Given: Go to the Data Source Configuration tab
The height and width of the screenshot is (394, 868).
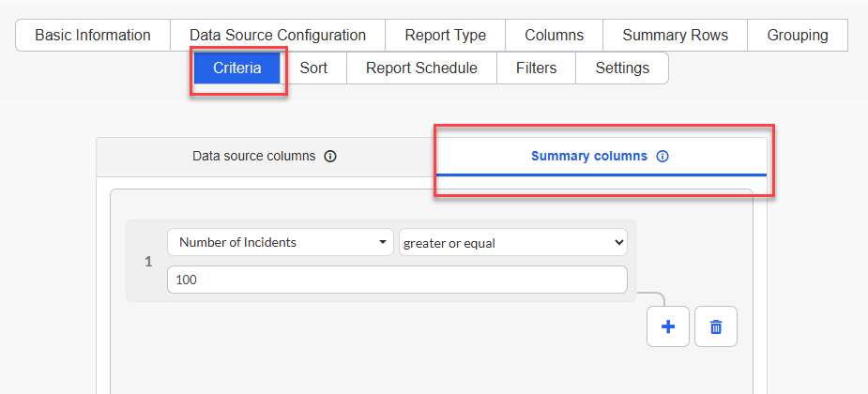Looking at the screenshot, I should point(278,36).
